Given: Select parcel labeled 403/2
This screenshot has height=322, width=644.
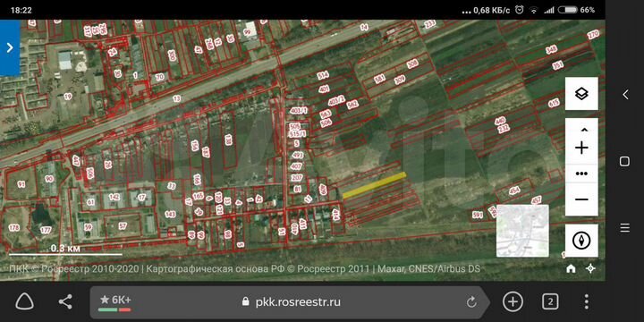Looking at the screenshot, I should pos(336,100).
